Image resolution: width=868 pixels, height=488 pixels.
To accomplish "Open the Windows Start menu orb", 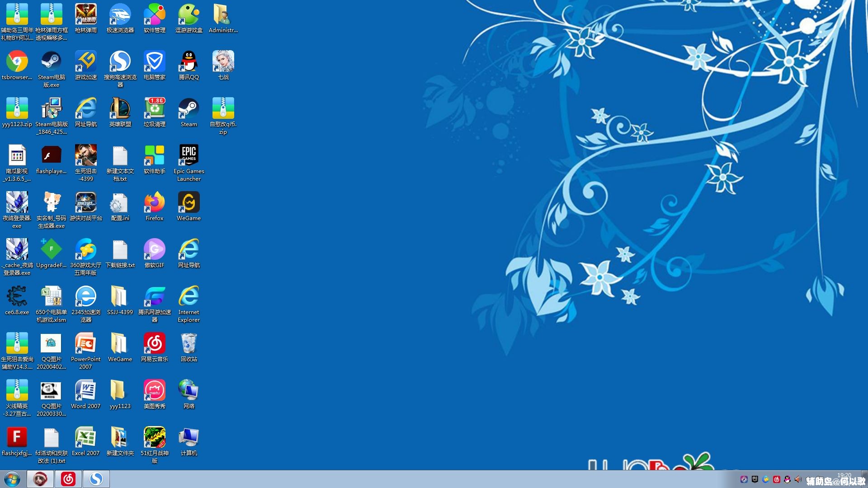I will (12, 479).
